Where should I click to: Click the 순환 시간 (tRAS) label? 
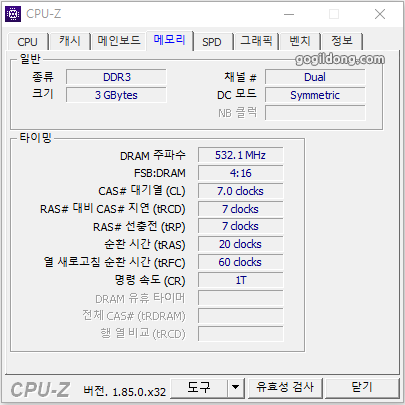pos(145,245)
